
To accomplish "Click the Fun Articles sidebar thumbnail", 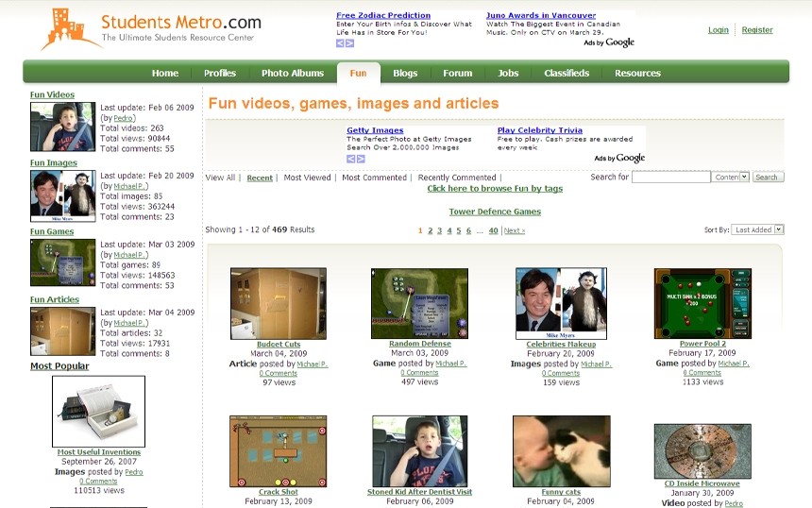I will click(62, 331).
